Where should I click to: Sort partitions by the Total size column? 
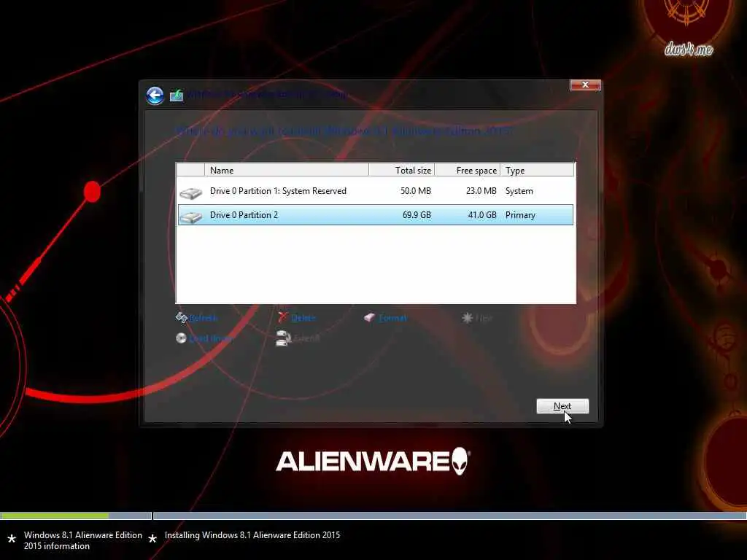[402, 170]
